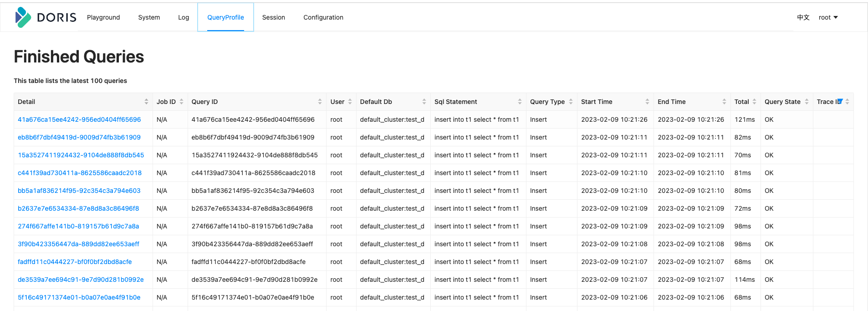
Task: Click the Start Time column header text
Action: pos(597,102)
